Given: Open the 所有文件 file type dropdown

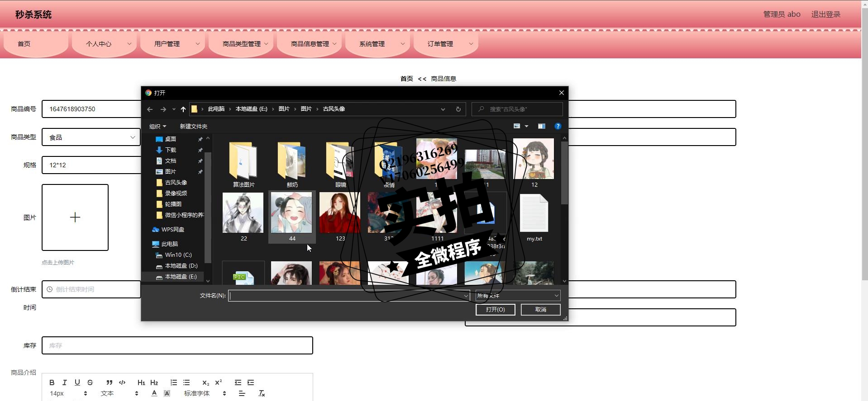Looking at the screenshot, I should point(518,295).
